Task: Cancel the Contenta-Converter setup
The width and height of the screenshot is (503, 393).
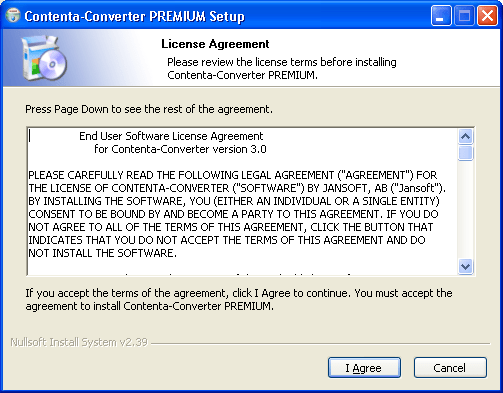Action: (450, 368)
